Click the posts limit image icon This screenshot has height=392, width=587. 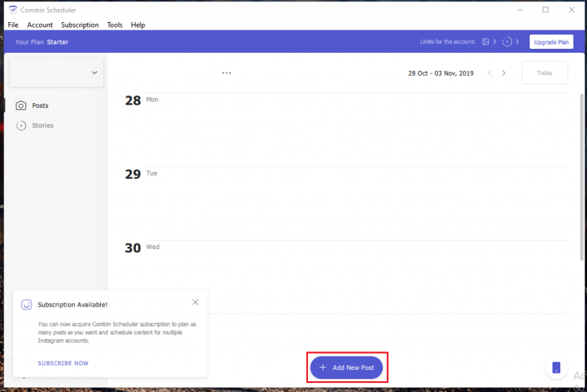[485, 42]
